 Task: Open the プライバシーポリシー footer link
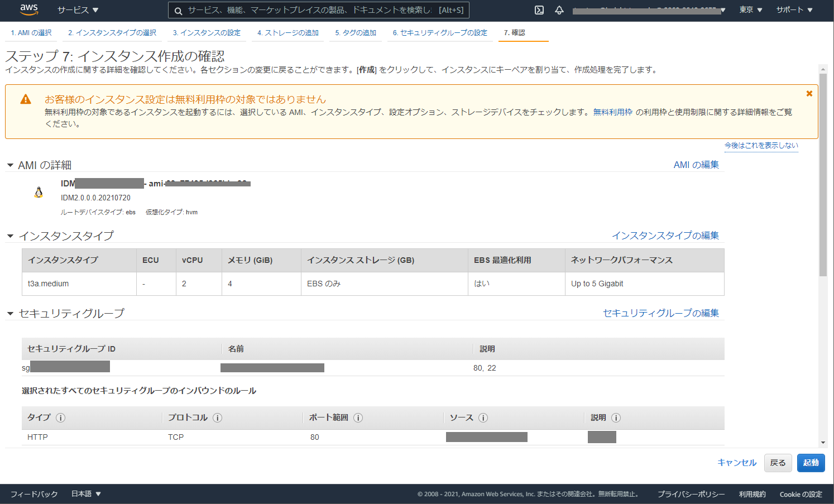click(691, 494)
